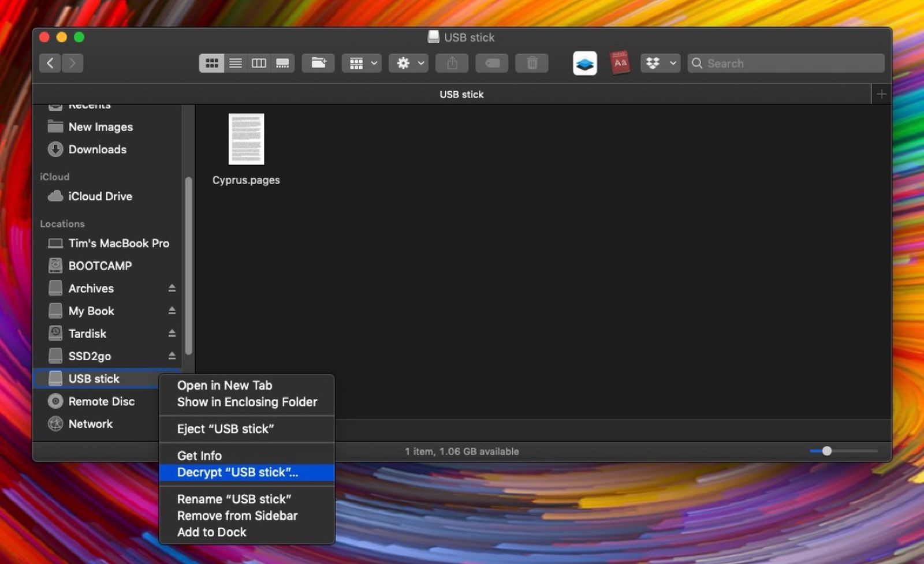Open the group-by dropdown
924x564 pixels.
(361, 63)
